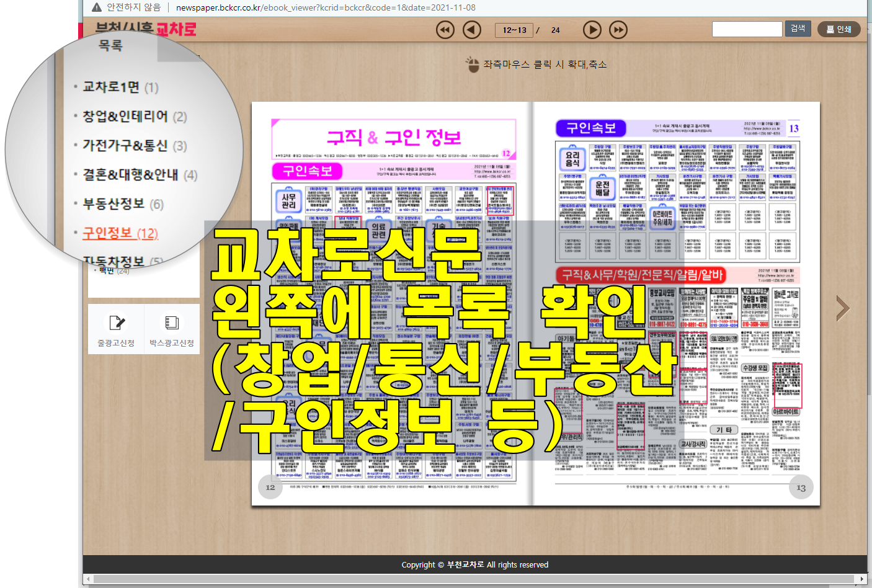Click the 구인속보 right page 13 to zoom
The image size is (872, 588).
click(x=677, y=304)
